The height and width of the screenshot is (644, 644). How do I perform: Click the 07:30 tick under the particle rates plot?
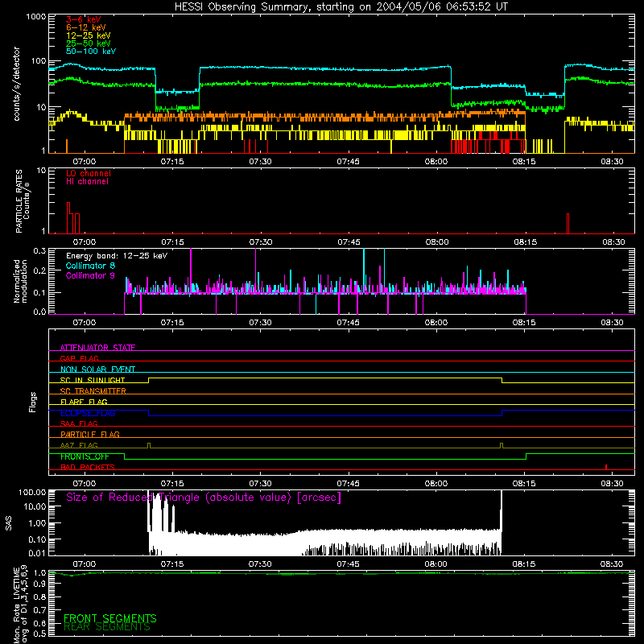click(260, 242)
